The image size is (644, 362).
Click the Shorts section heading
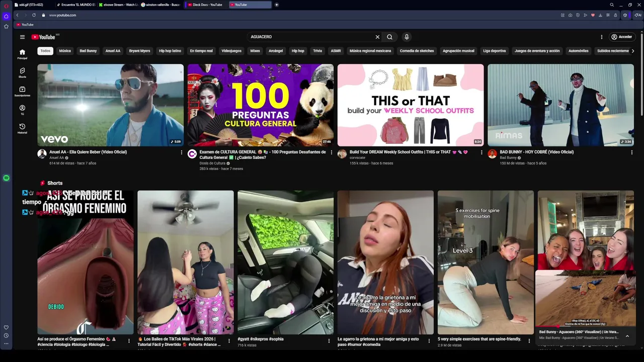pyautogui.click(x=55, y=183)
